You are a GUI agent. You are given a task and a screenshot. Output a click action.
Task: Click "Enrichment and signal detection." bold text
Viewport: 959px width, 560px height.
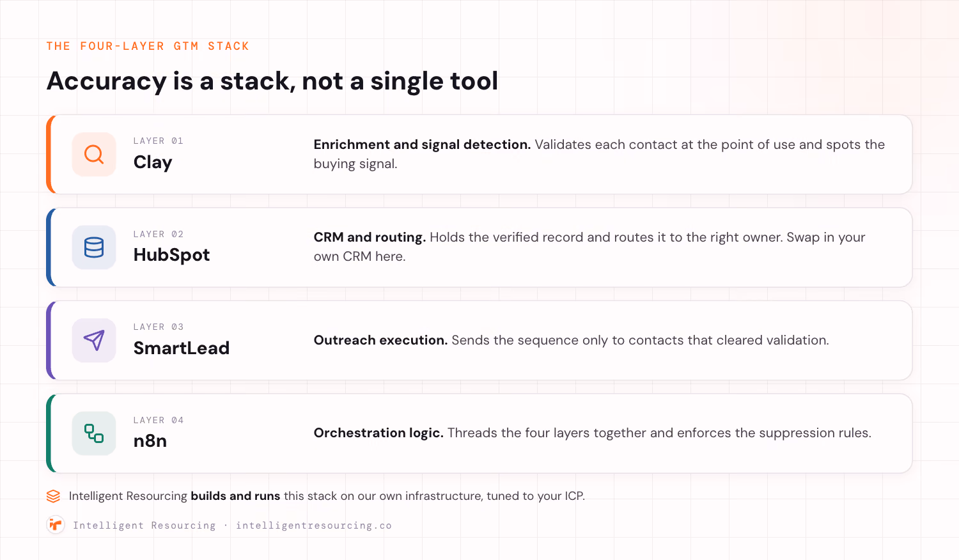(x=422, y=144)
